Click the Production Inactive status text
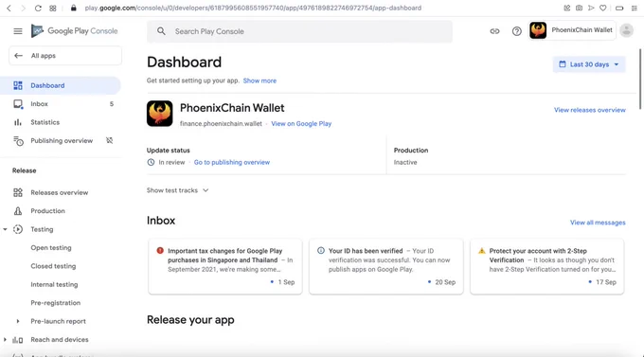The image size is (644, 357). coord(405,162)
